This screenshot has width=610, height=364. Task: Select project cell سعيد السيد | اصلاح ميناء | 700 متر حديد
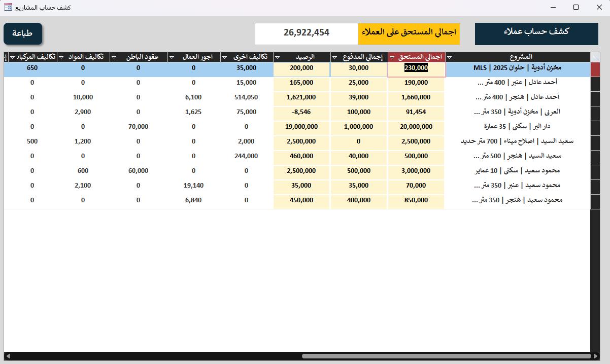518,143
